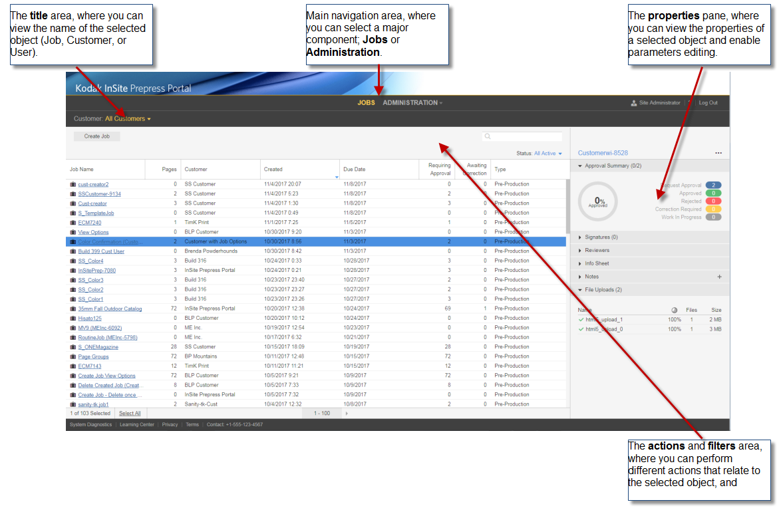Click the next page arrow in pagination
This screenshot has height=532, width=779.
point(347,414)
